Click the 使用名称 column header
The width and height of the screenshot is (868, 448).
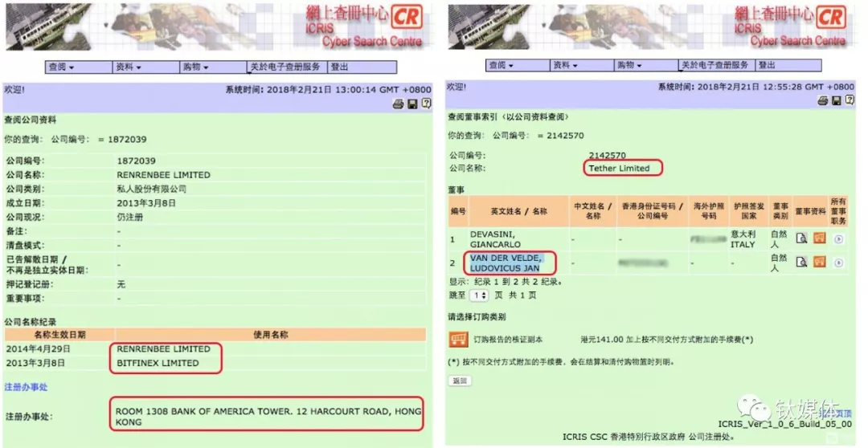click(270, 335)
